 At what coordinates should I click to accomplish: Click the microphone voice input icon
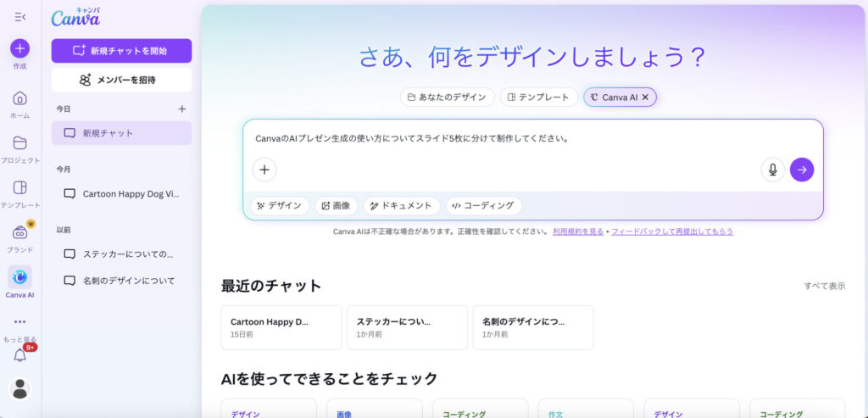[772, 170]
